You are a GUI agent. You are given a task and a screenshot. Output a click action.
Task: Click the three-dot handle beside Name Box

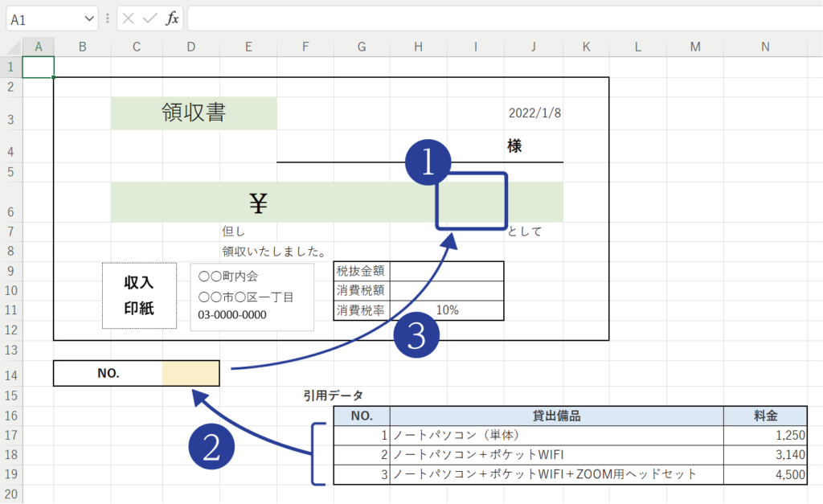click(x=108, y=18)
